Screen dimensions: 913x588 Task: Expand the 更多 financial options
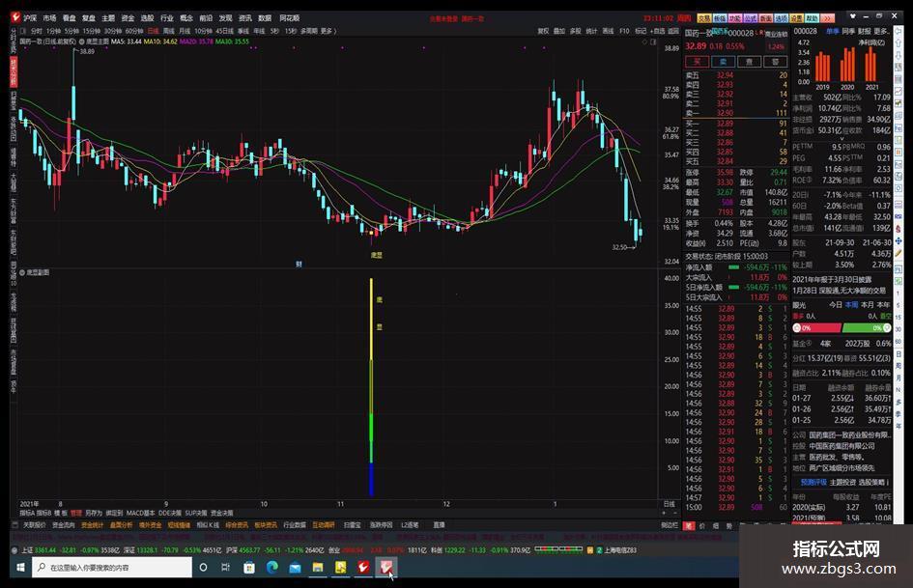tap(881, 32)
